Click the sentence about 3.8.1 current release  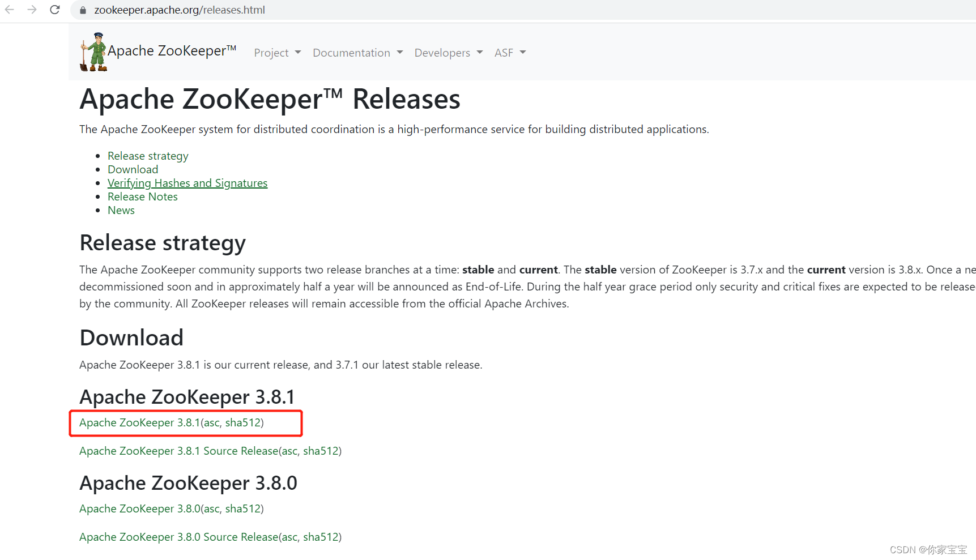coord(281,365)
